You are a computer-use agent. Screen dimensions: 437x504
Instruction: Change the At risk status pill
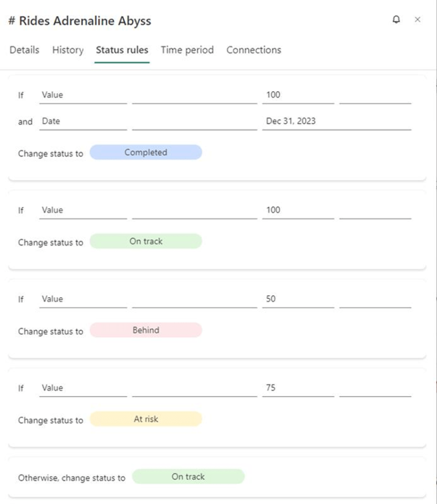(x=145, y=419)
